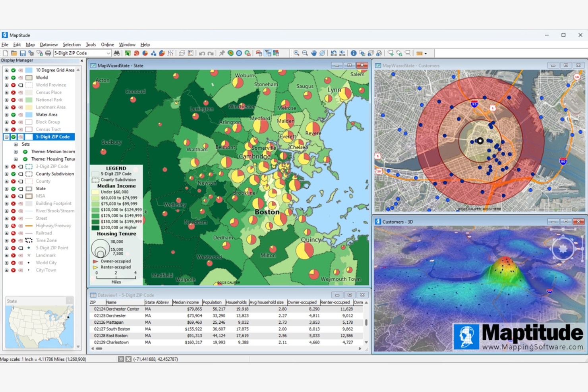Click the Undo arrow icon

pos(202,52)
